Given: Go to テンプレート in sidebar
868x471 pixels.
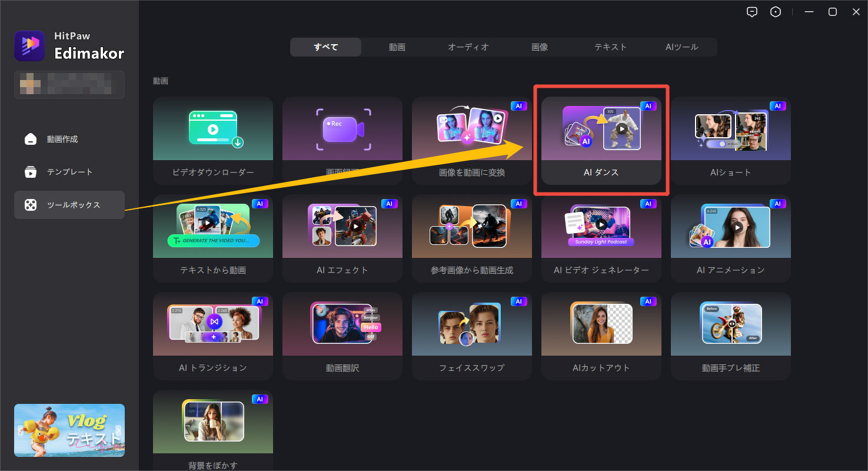Looking at the screenshot, I should click(69, 172).
